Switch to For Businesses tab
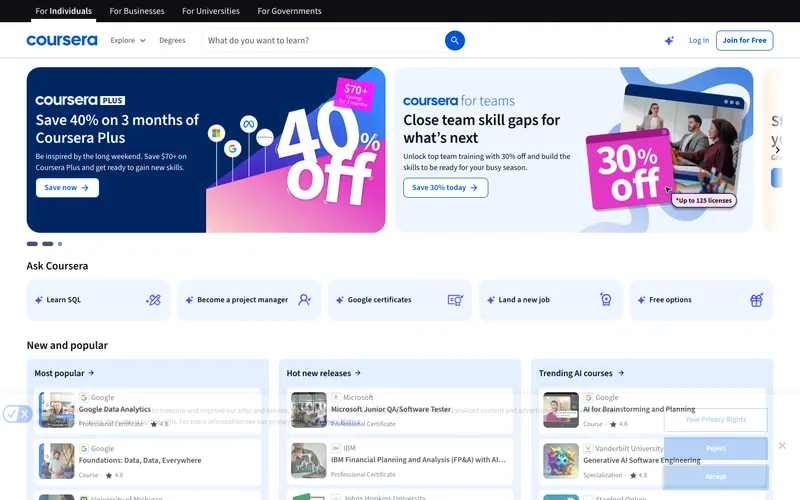Viewport: 800px width, 500px height. [137, 11]
